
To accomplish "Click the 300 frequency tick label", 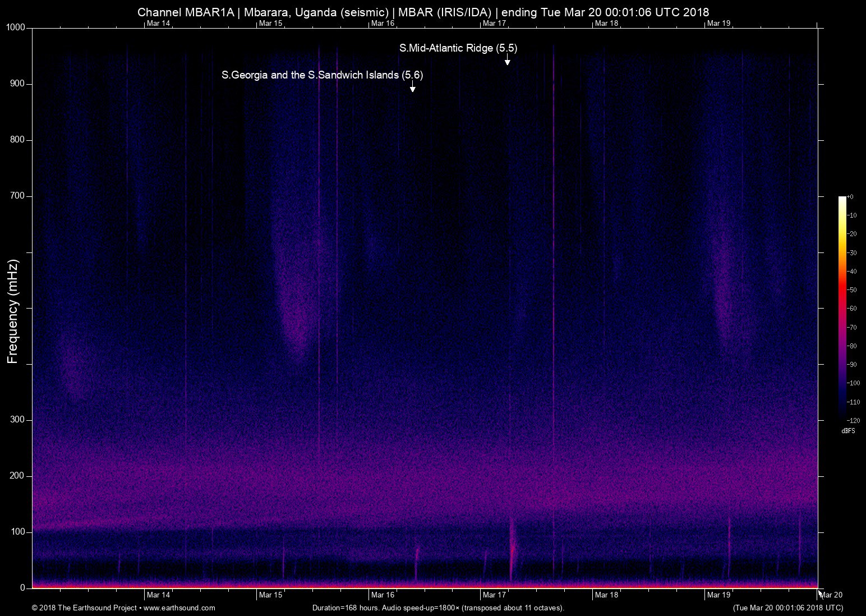I will point(18,420).
